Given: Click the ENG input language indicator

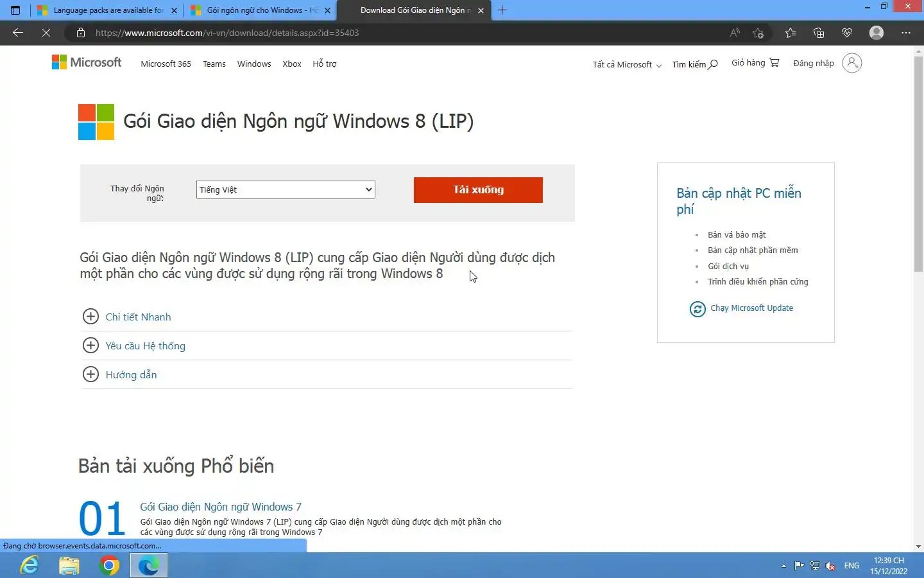Looking at the screenshot, I should (851, 566).
